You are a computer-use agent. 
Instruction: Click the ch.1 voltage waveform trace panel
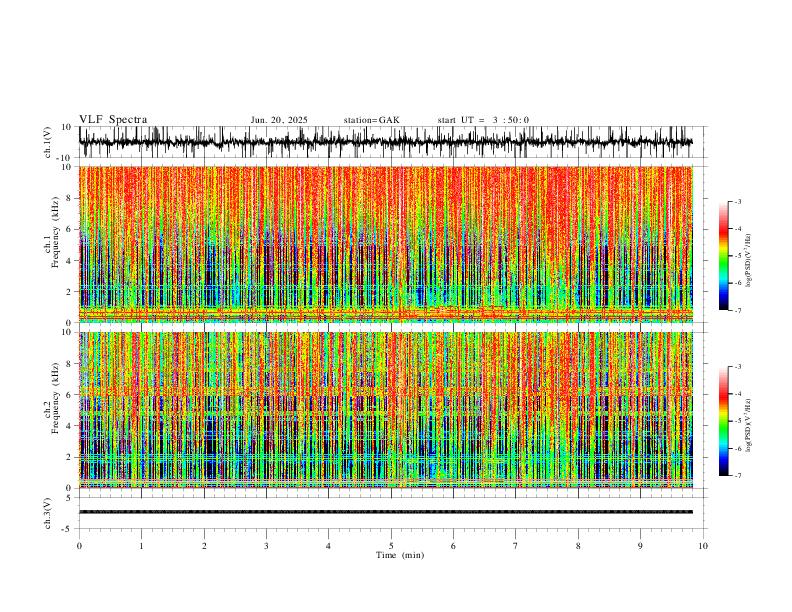393,142
